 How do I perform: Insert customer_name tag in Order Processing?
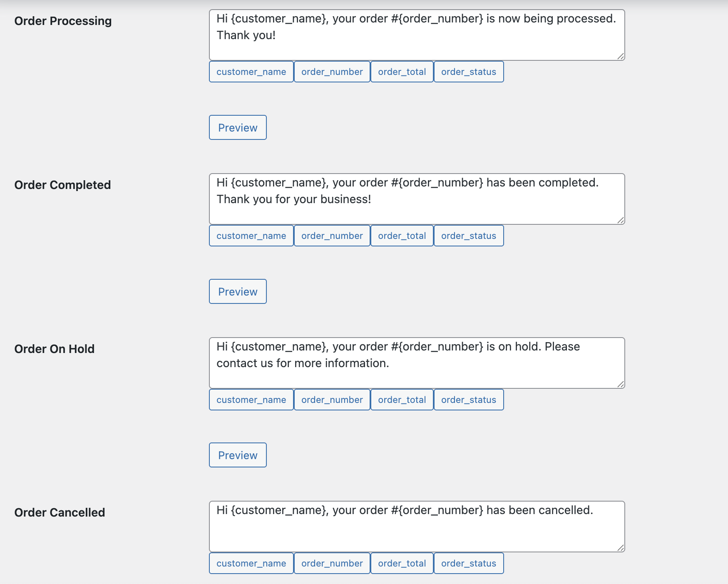[x=251, y=72]
